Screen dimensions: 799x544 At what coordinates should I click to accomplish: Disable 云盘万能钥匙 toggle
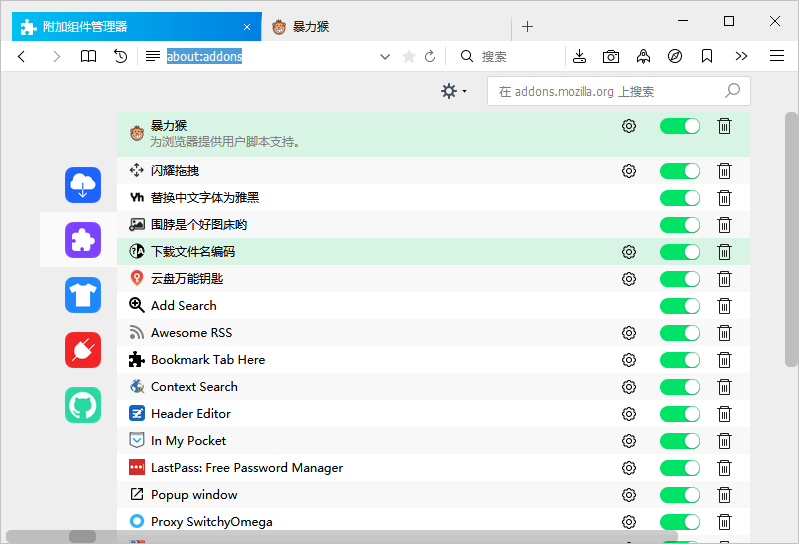(680, 279)
